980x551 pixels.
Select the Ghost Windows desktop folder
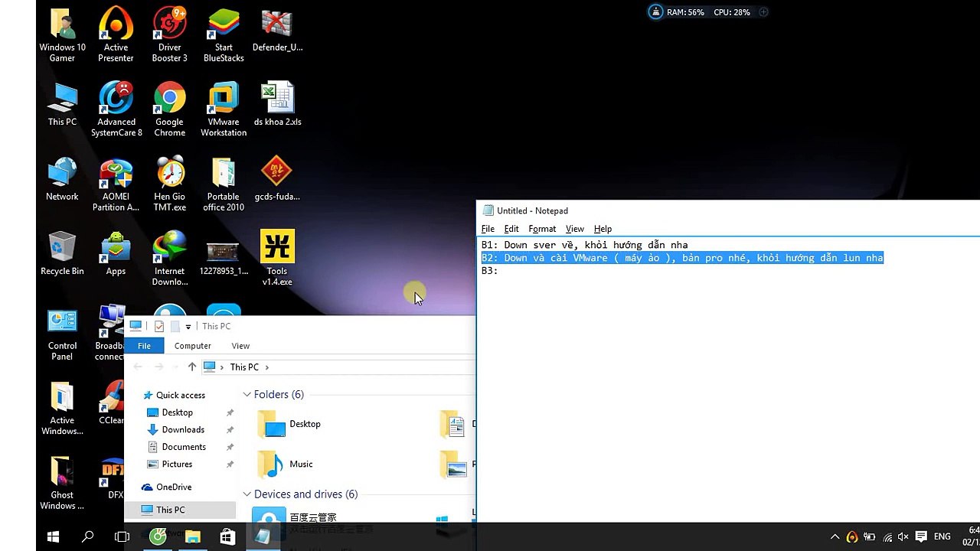point(62,483)
